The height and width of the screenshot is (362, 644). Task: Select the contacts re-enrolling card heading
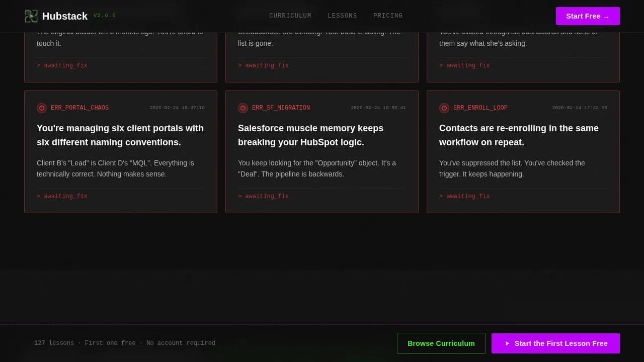click(x=519, y=135)
